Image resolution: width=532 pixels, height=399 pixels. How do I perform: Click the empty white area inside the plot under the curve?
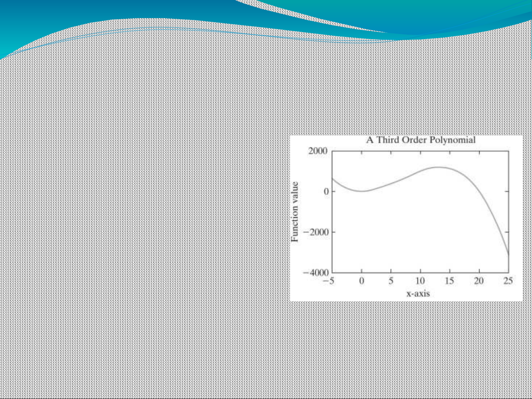tap(406, 236)
